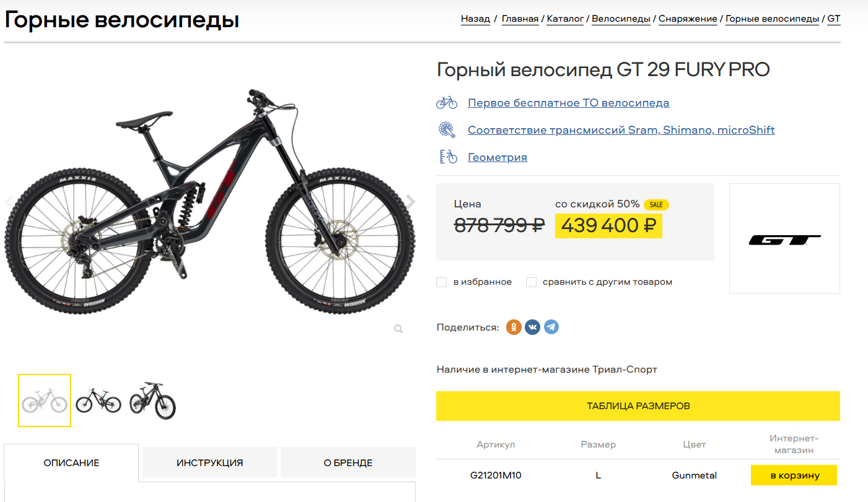Select the ОПИСАНИЕ tab
Viewport: 868px width, 502px height.
(71, 462)
